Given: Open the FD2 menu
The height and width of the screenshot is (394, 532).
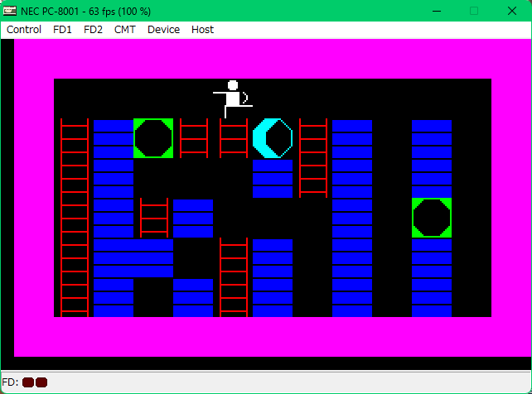Looking at the screenshot, I should (93, 30).
